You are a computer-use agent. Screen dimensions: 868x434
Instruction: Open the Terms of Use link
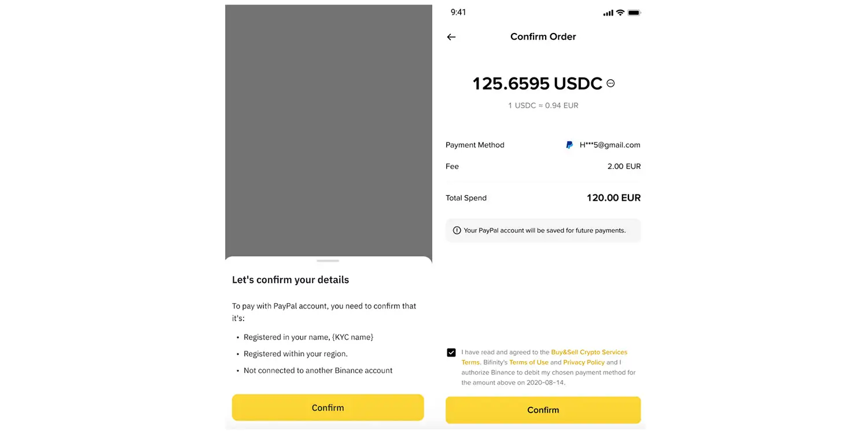(x=528, y=362)
